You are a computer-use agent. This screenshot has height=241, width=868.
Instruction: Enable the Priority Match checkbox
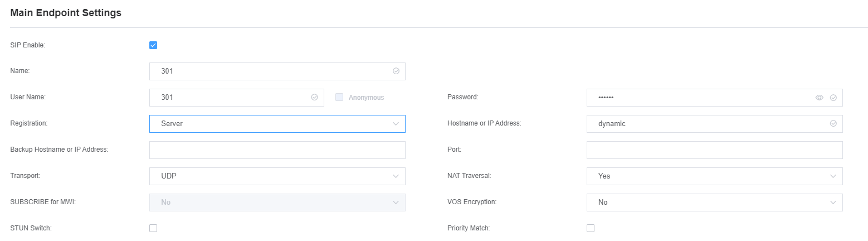coord(591,228)
